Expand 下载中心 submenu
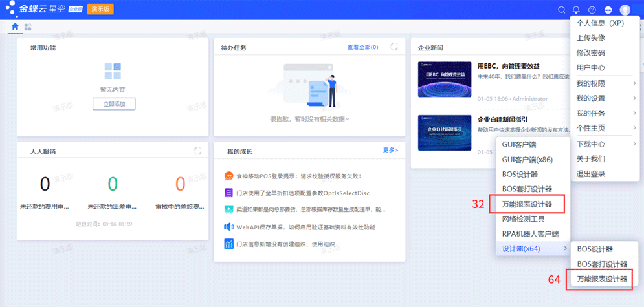 605,144
